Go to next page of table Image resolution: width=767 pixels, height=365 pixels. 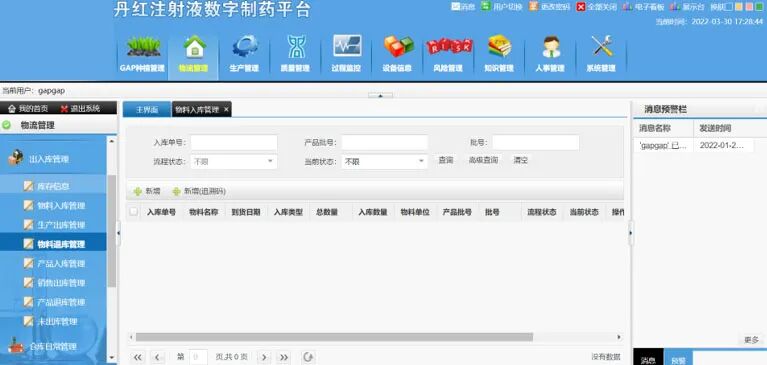(x=264, y=357)
